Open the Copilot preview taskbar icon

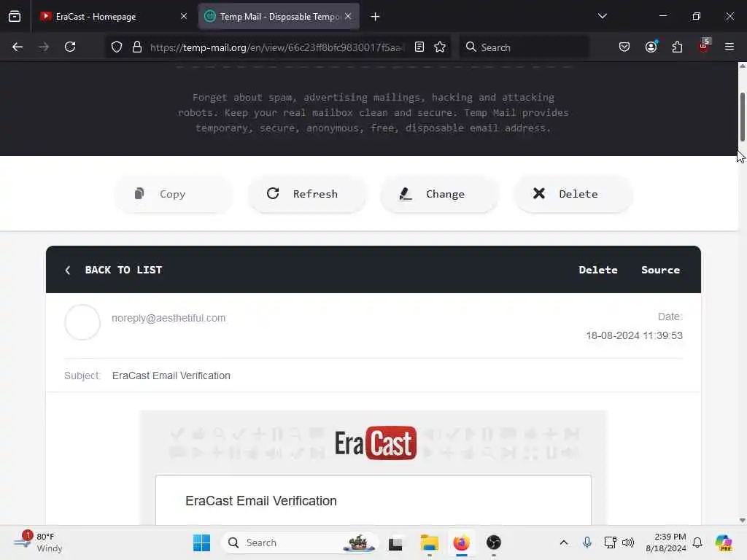[x=723, y=542]
